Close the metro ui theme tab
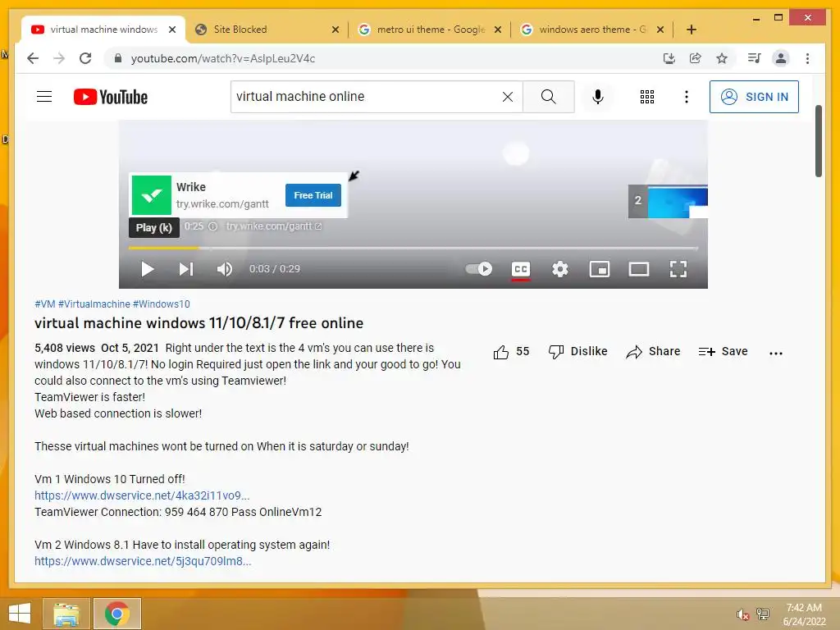This screenshot has height=630, width=840. point(498,30)
